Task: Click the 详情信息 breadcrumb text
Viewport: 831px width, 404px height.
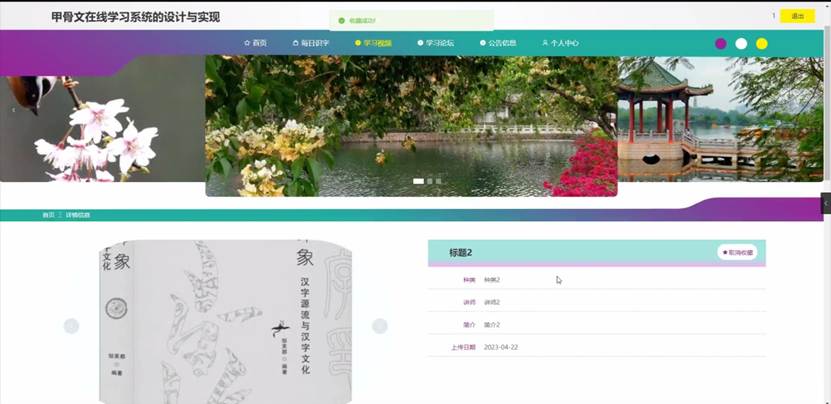Action: tap(78, 215)
